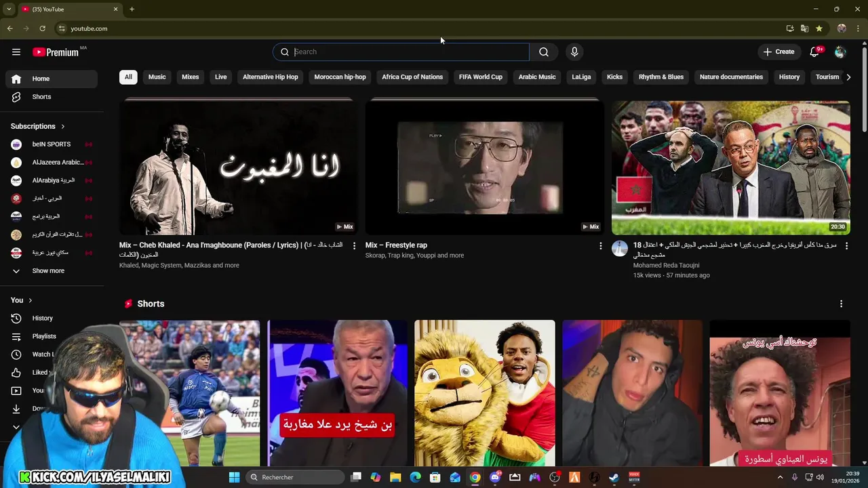Select the Alternative Hip Hop chip
This screenshot has width=868, height=488.
(271, 77)
